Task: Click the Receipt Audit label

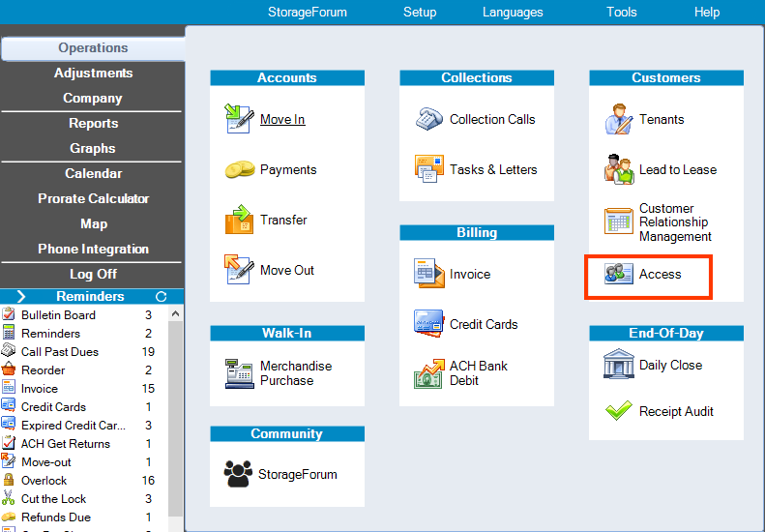Action: (676, 411)
